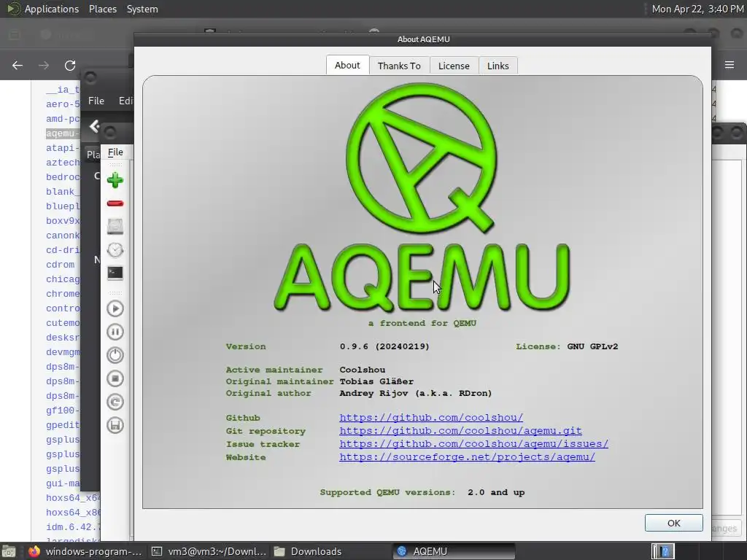
Task: Click the 'idm.6.42' link in the browser list
Action: pyautogui.click(x=73, y=527)
